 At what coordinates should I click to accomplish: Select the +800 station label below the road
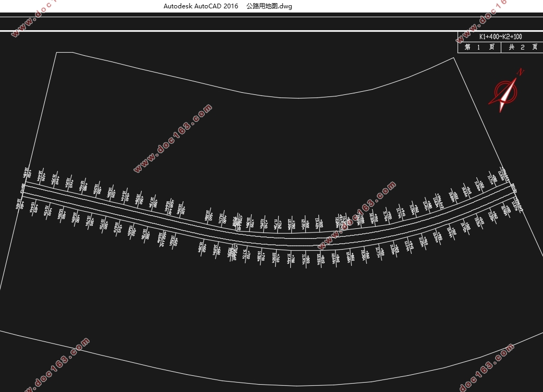(x=307, y=259)
